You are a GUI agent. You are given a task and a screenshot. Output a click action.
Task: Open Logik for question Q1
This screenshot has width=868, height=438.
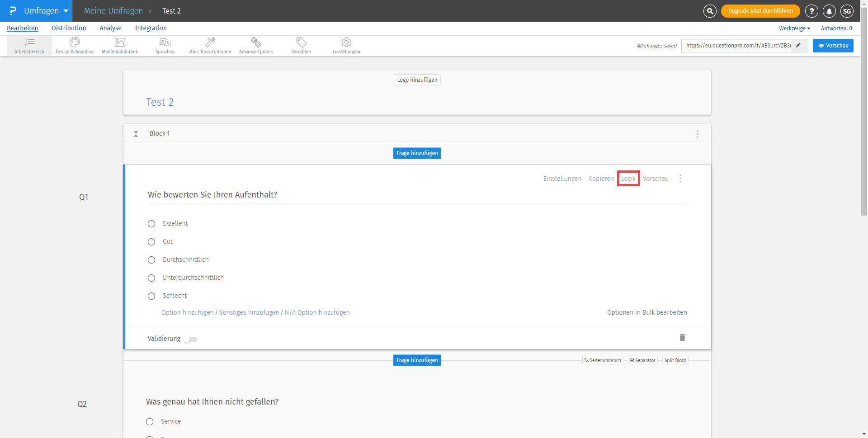point(628,179)
